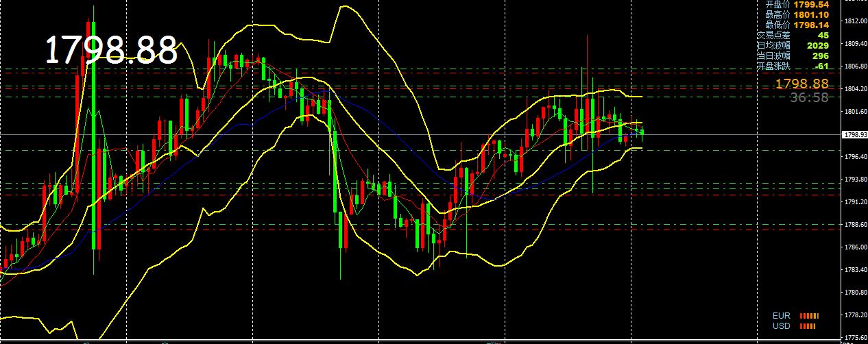Click the 交易点差 value 45

pyautogui.click(x=823, y=35)
